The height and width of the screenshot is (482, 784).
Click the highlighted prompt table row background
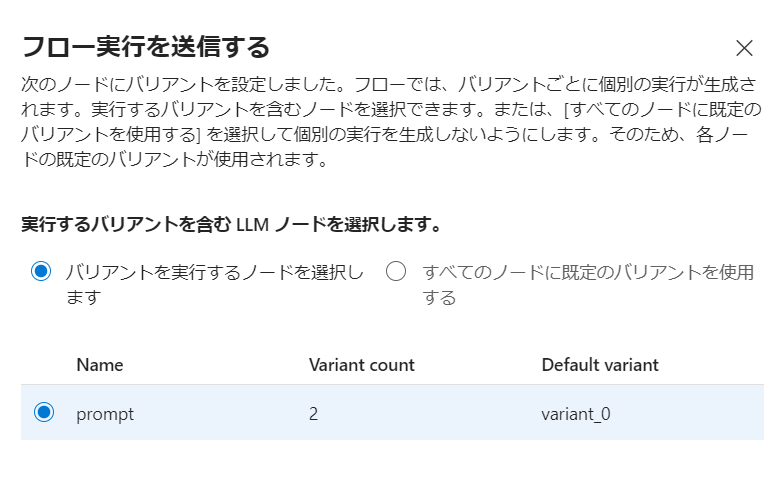point(392,412)
